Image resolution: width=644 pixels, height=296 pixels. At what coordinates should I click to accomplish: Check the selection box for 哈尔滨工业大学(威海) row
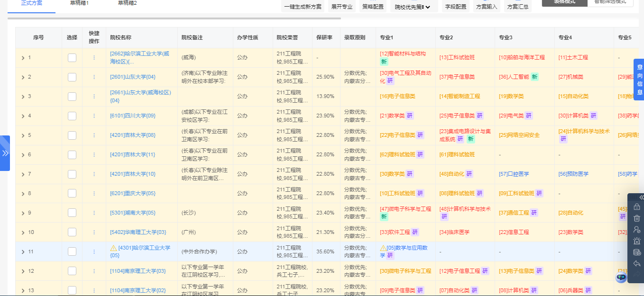click(72, 57)
